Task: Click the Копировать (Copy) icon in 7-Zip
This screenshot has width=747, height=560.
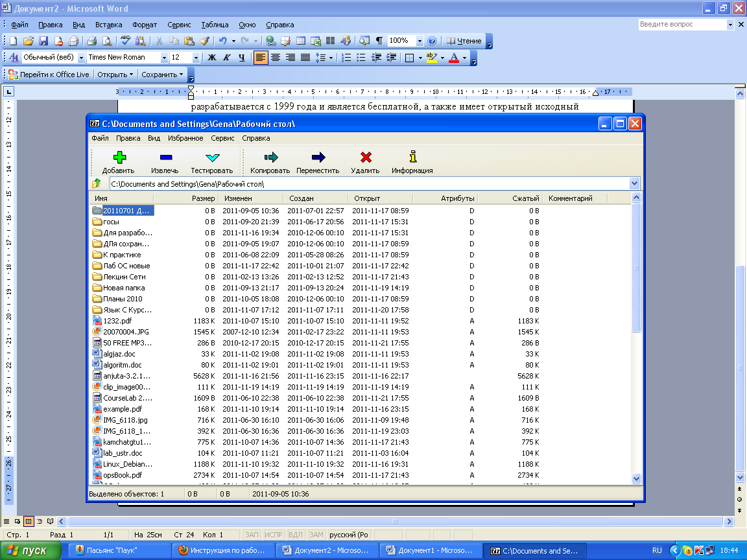Action: 270,157
